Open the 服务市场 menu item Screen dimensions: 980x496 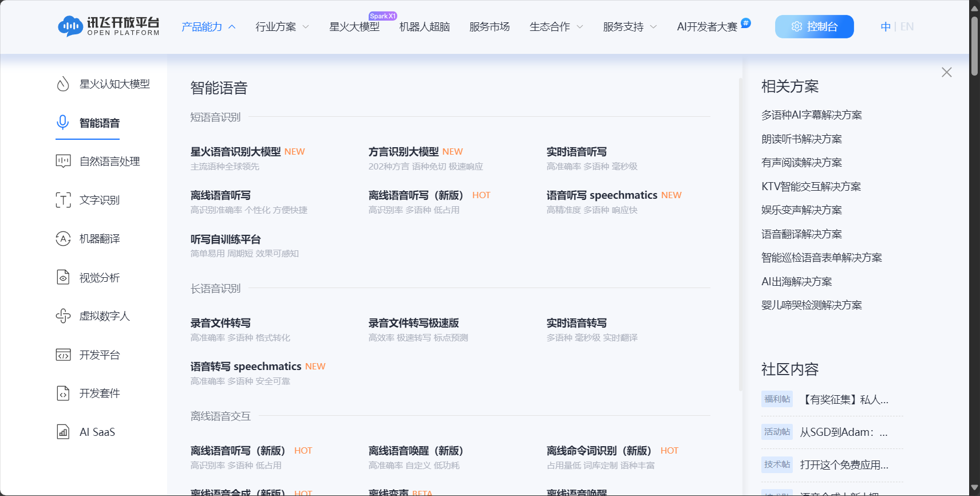(x=489, y=27)
